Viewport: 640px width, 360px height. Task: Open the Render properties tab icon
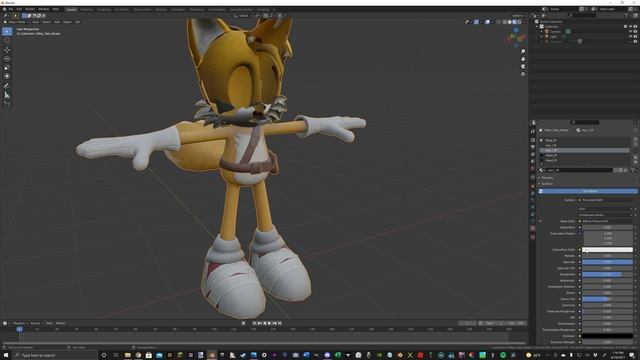click(533, 140)
